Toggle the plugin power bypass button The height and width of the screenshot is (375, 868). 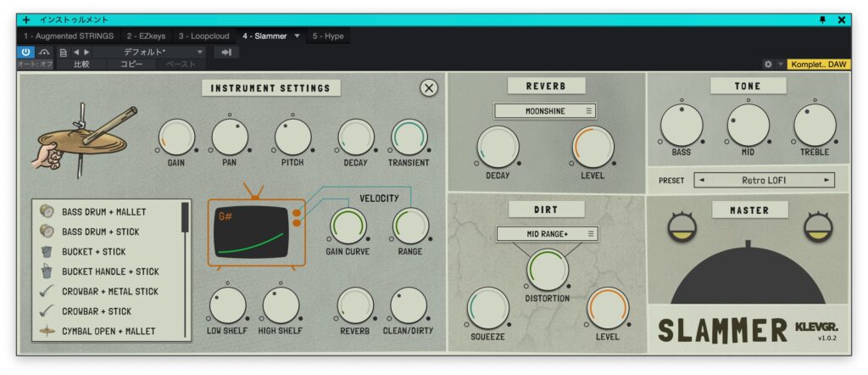[25, 52]
